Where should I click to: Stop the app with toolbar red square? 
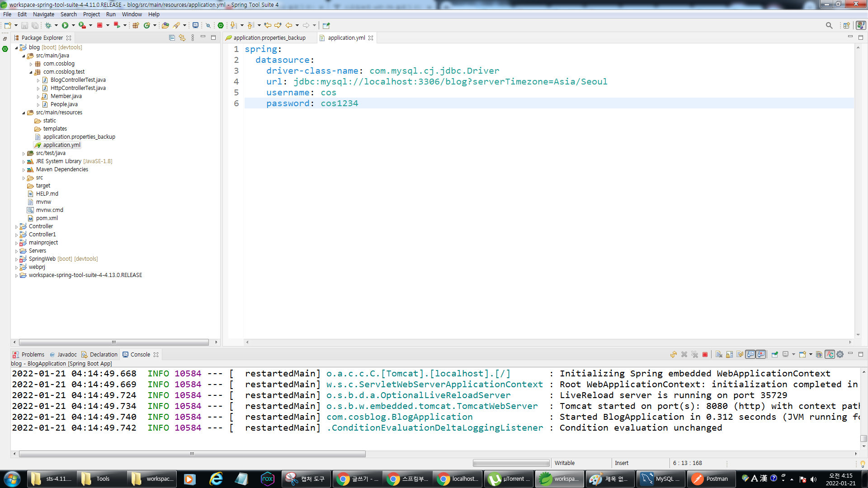99,25
